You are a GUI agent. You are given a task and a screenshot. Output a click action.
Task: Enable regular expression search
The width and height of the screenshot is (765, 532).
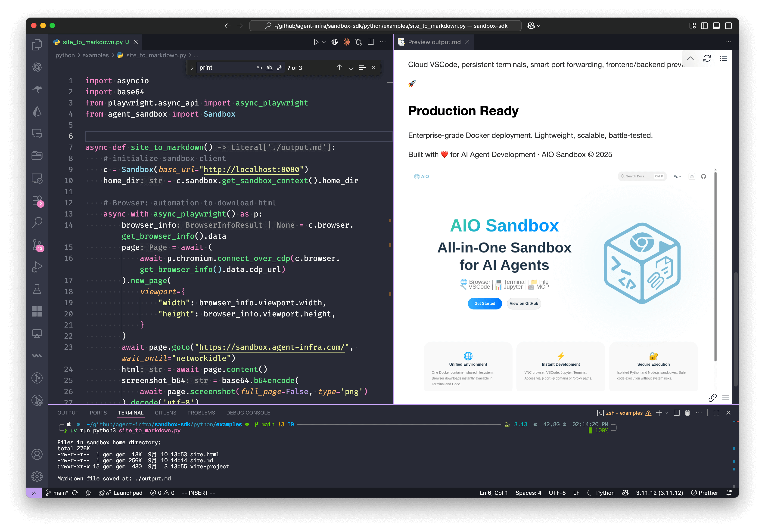click(x=280, y=68)
